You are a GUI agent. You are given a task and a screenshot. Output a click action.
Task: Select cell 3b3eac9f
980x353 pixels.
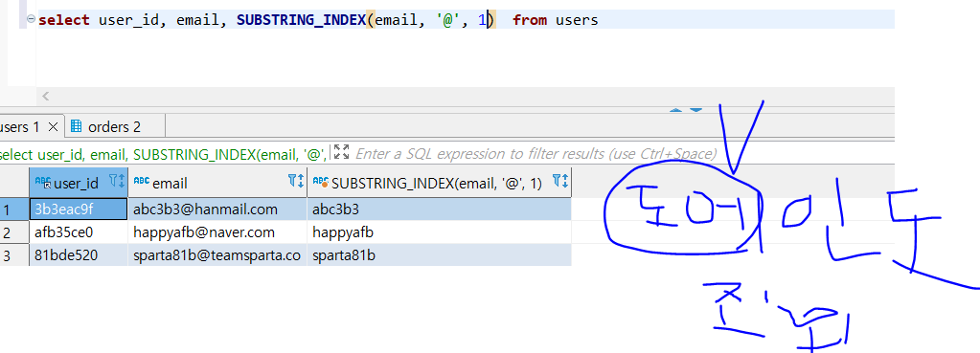79,210
